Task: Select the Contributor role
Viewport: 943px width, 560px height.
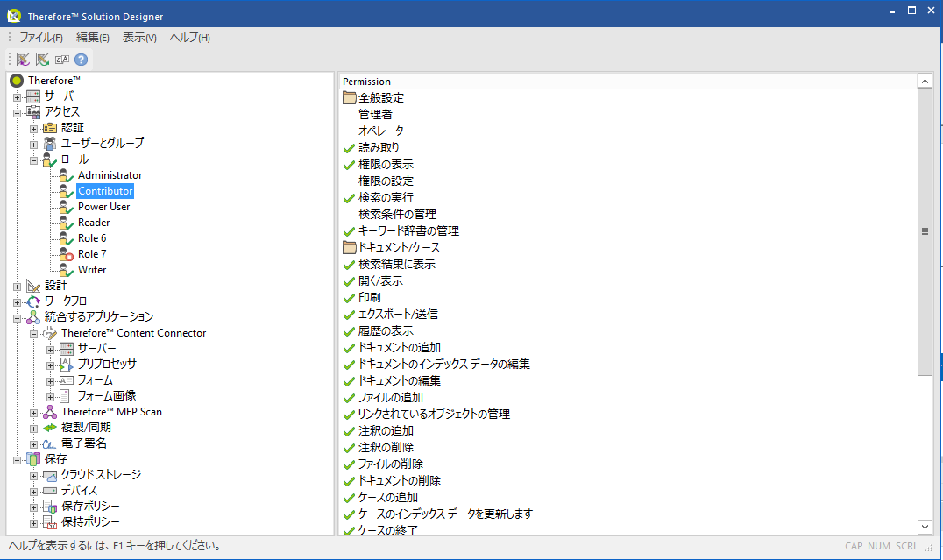Action: [x=105, y=191]
